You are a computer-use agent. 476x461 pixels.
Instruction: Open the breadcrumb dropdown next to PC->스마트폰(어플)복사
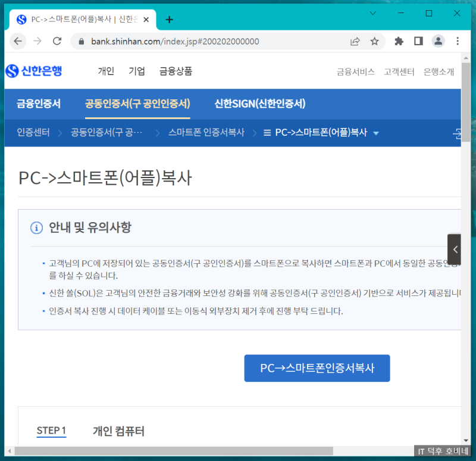pyautogui.click(x=376, y=134)
